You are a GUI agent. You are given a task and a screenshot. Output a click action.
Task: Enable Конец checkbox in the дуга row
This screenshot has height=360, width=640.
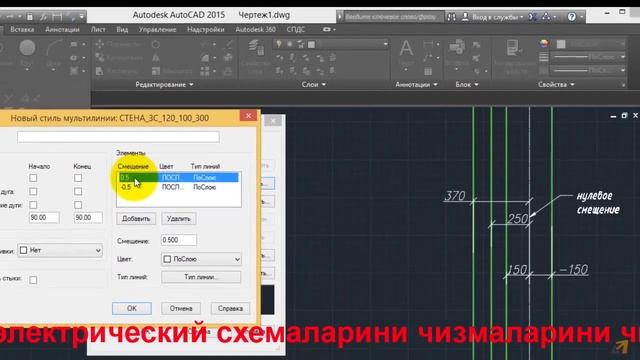tap(78, 191)
